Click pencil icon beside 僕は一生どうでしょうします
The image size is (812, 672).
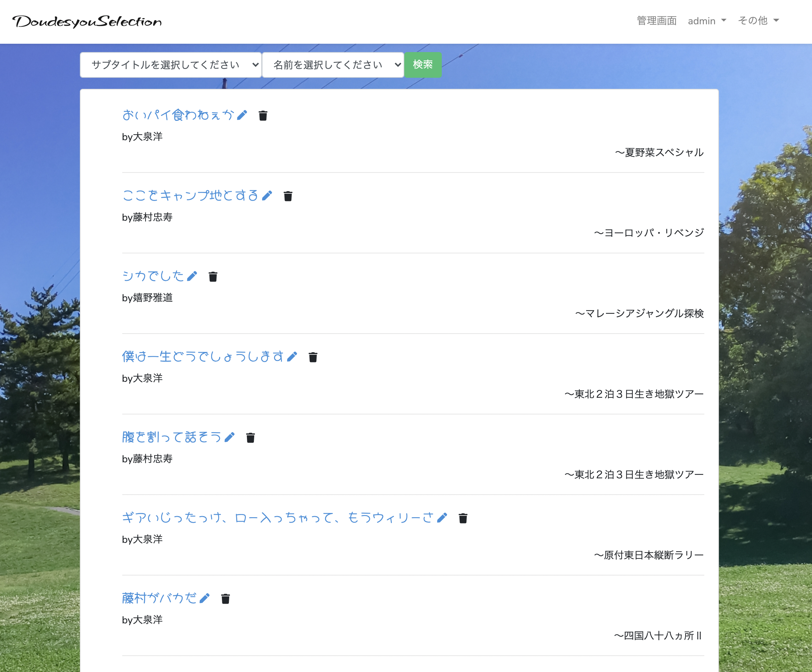tap(292, 357)
